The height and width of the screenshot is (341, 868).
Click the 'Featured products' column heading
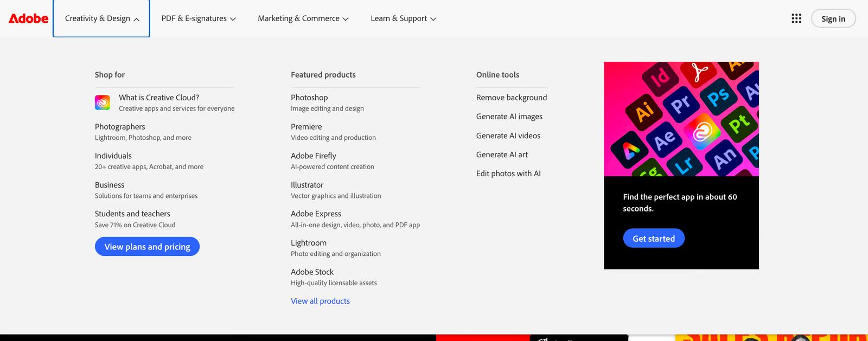pyautogui.click(x=323, y=75)
